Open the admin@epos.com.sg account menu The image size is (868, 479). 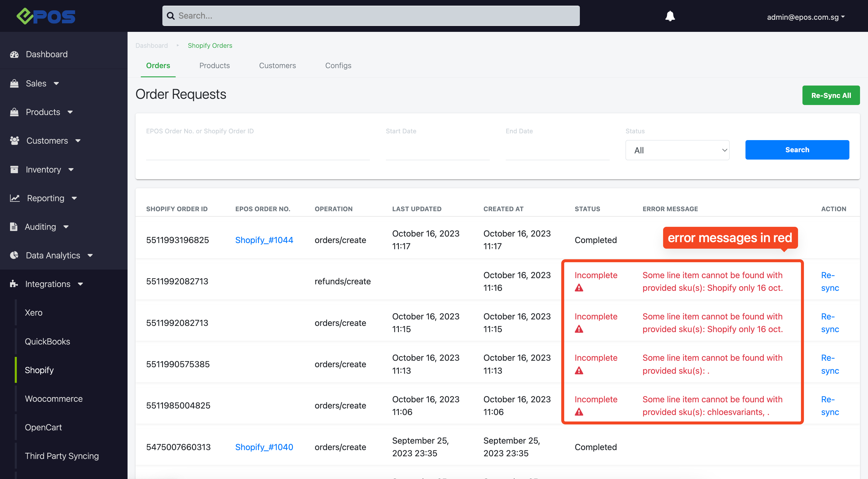point(806,17)
